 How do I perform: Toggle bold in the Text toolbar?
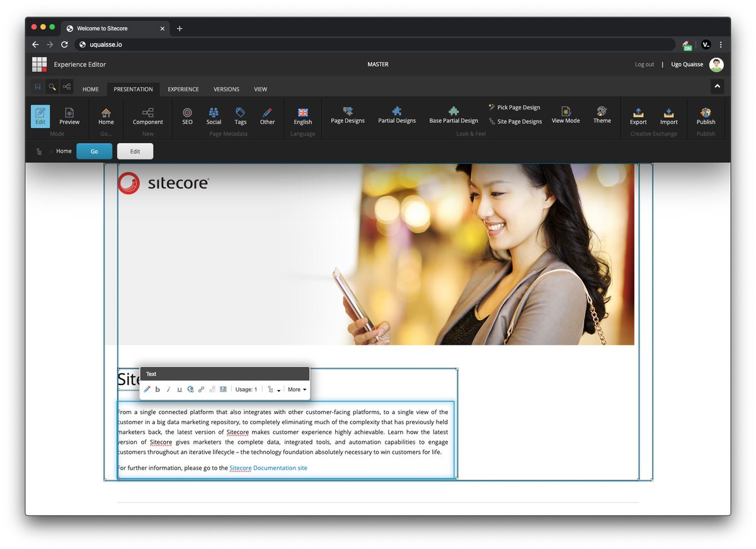click(x=157, y=390)
